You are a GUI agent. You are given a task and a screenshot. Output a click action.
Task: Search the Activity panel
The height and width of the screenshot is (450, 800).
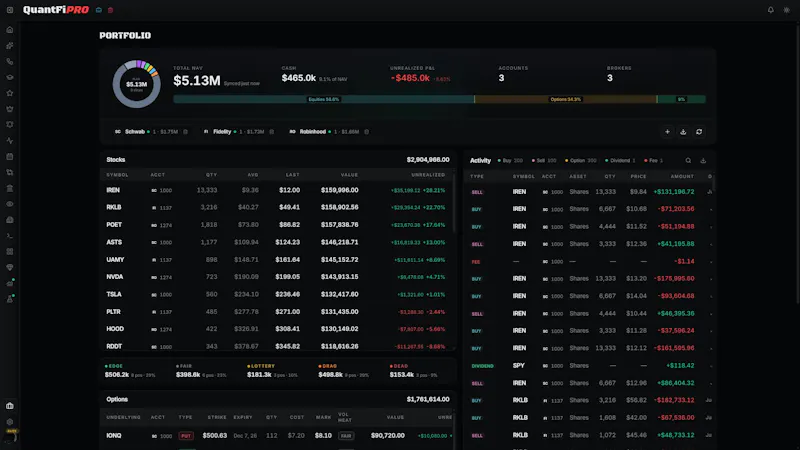pyautogui.click(x=688, y=160)
